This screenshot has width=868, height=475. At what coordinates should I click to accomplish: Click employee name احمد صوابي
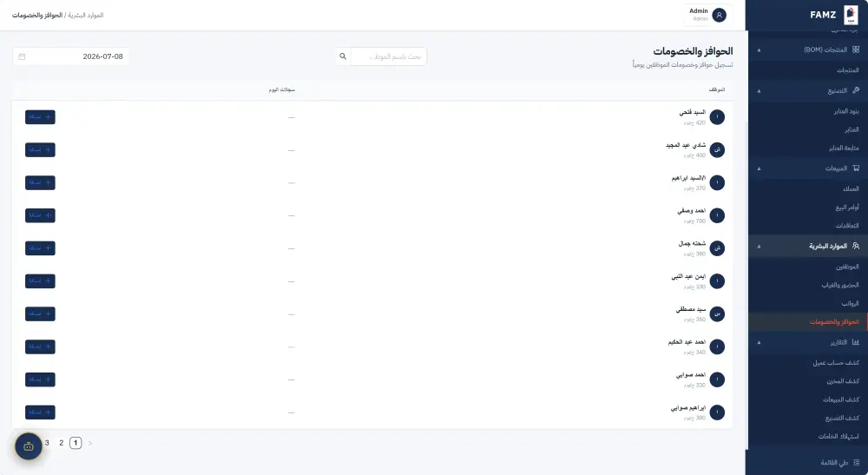tap(691, 375)
